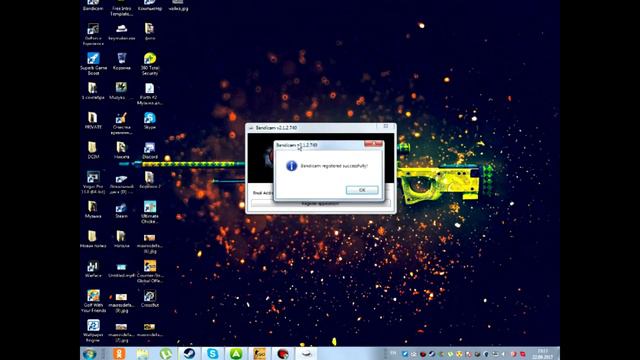Launch Vegas Pro 13.0 desktop shortcut
The image size is (640, 360).
(x=93, y=182)
